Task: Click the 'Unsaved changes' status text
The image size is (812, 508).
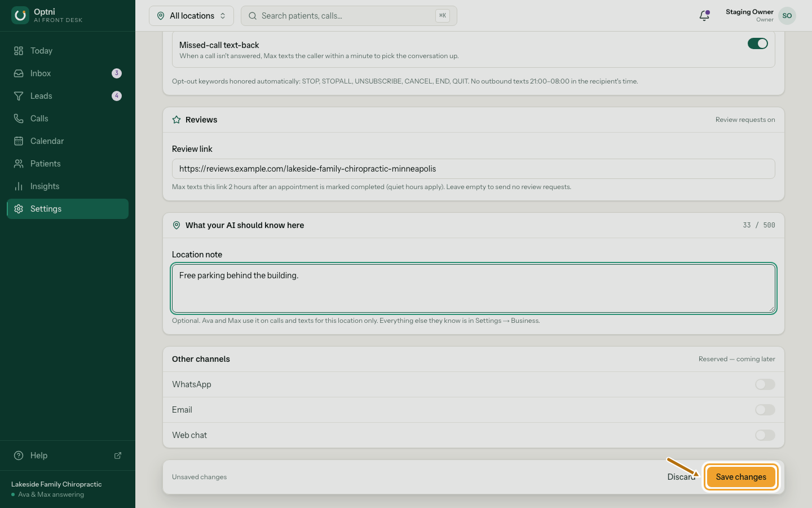Action: click(x=200, y=477)
